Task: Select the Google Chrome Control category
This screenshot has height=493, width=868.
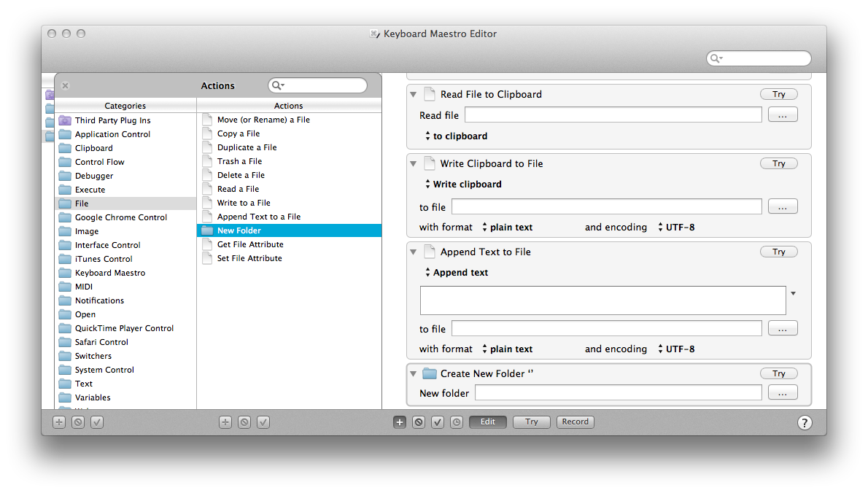Action: point(125,217)
